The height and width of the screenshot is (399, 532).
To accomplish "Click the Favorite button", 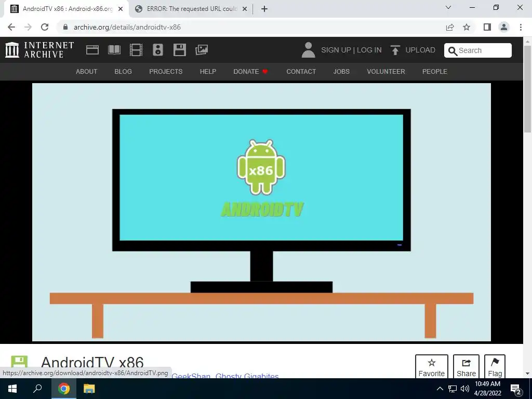I will 432,367.
